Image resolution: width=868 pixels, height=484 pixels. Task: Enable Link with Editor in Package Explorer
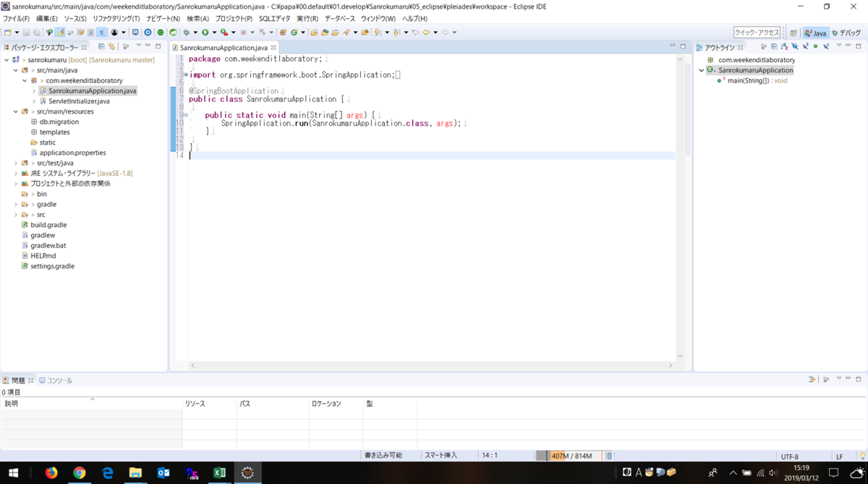(x=111, y=46)
